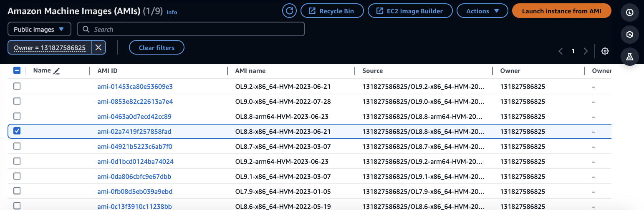
Task: Go to next page arrow
Action: click(586, 51)
